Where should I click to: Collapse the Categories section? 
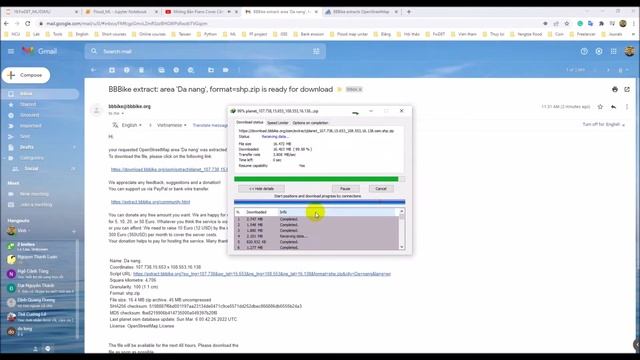click(5, 158)
